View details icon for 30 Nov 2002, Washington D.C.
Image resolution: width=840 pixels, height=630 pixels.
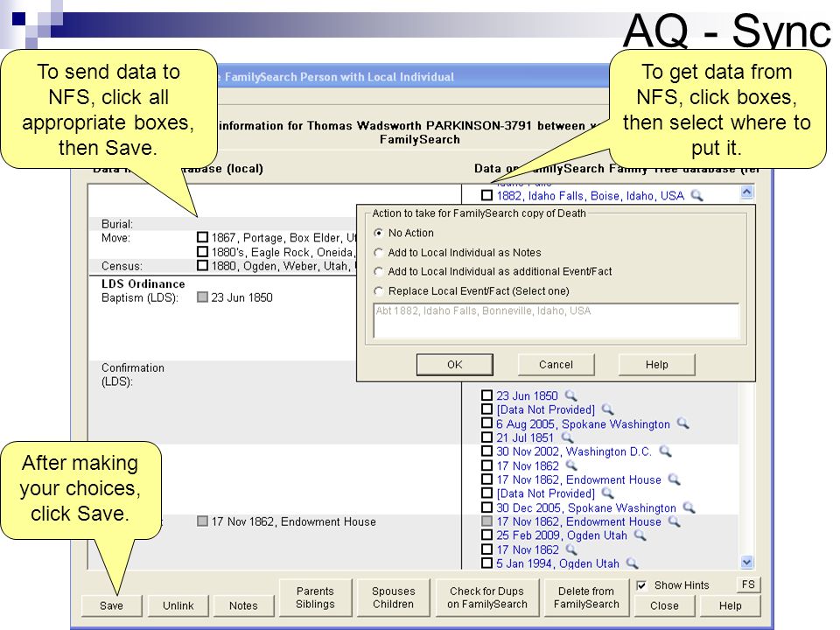pos(665,451)
